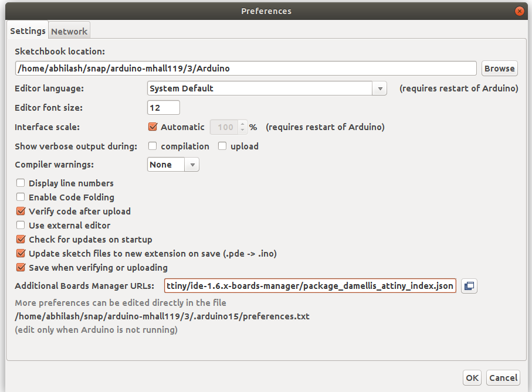Open the Editor language dropdown
The height and width of the screenshot is (392, 532).
(x=267, y=88)
